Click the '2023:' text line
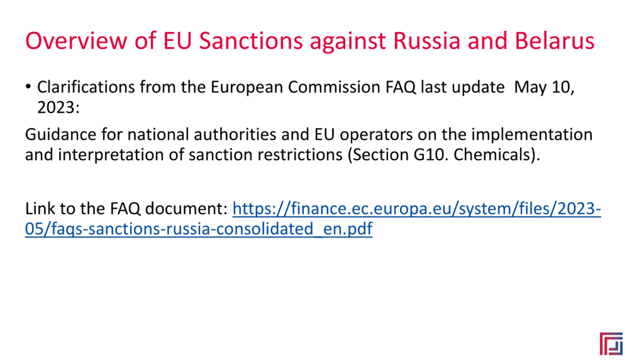This screenshot has width=644, height=362. click(58, 107)
